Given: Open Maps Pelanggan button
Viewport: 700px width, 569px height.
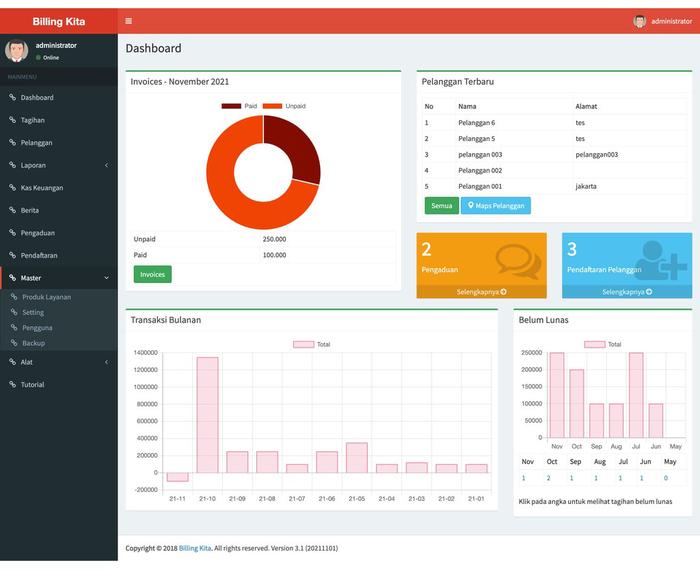Looking at the screenshot, I should tap(495, 206).
